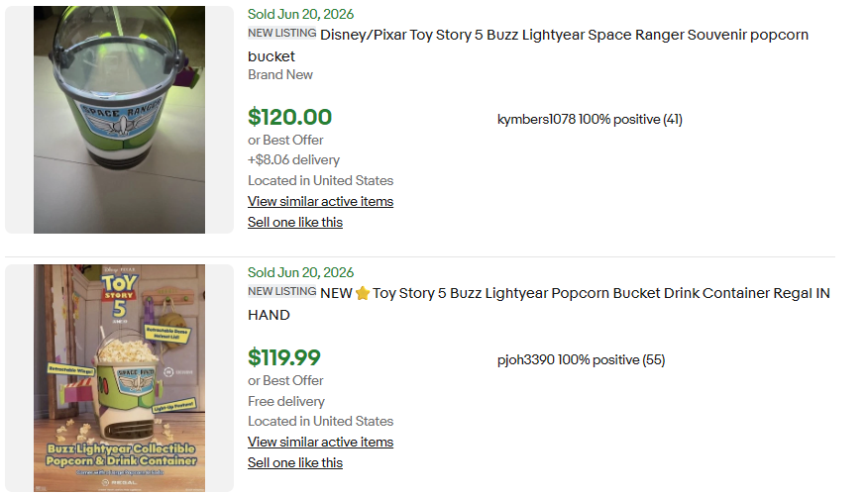The width and height of the screenshot is (868, 496).
Task: Click the star emoji in the second title
Action: pos(363,293)
